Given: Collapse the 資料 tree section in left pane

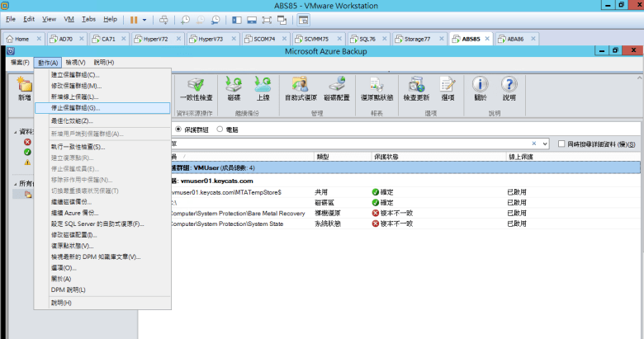Looking at the screenshot, I should (14, 131).
